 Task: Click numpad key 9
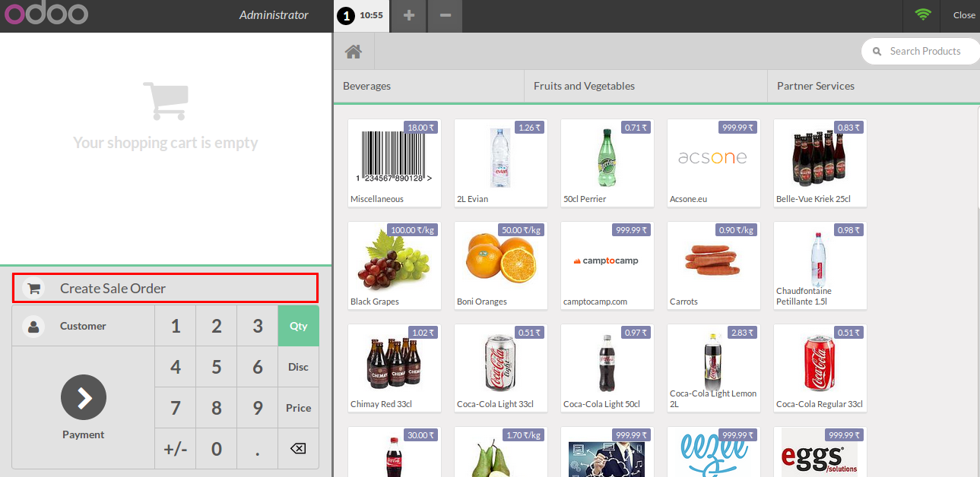coord(258,408)
